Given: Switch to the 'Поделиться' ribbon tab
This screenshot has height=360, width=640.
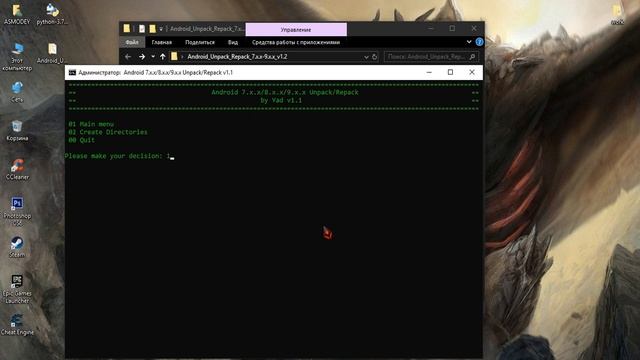Looking at the screenshot, I should [200, 42].
